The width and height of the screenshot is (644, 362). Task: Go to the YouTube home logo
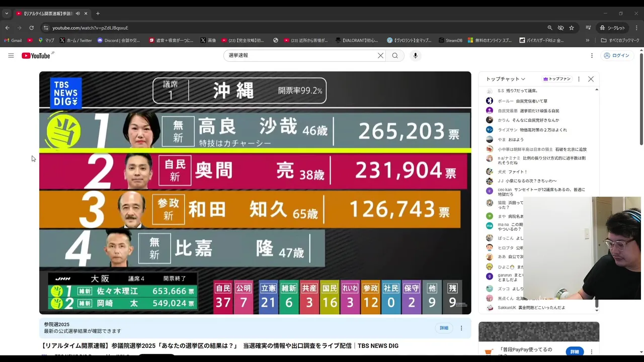coord(36,55)
